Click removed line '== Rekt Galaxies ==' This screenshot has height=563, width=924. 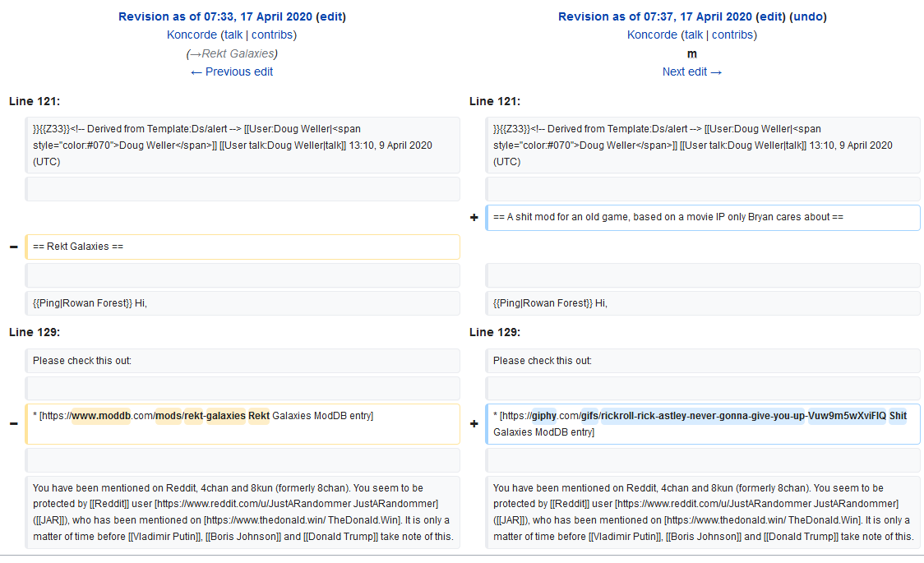(x=243, y=247)
